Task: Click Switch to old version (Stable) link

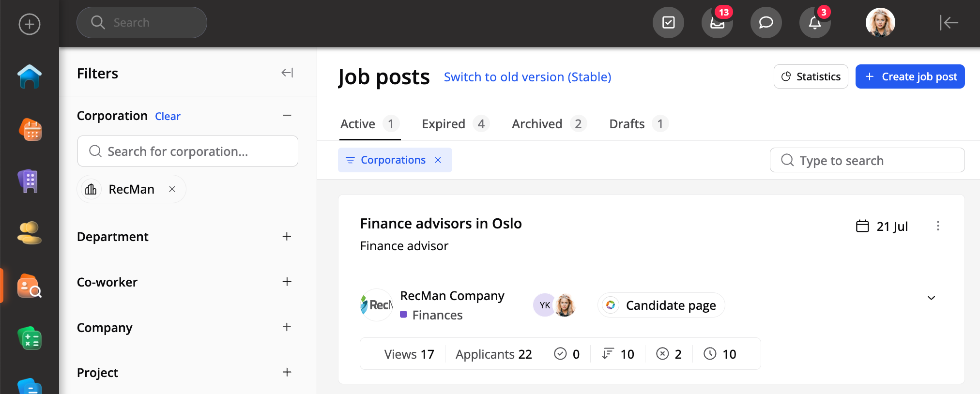Action: 527,77
